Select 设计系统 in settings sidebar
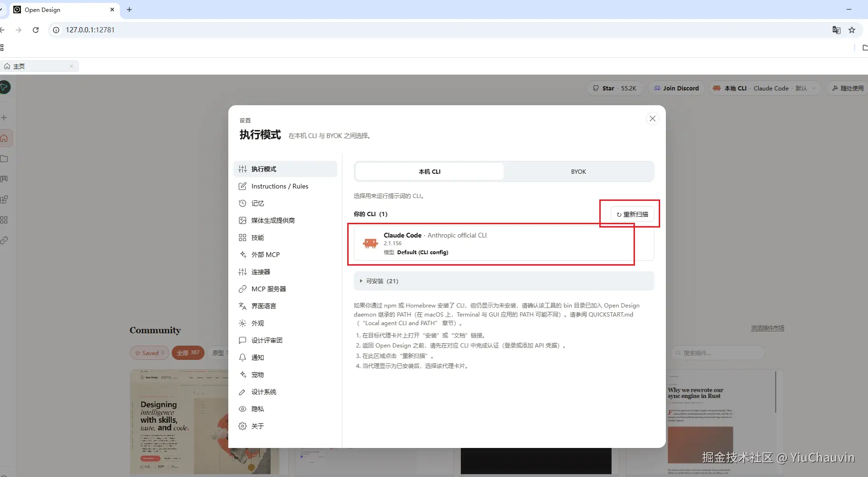The height and width of the screenshot is (477, 868). [285, 392]
